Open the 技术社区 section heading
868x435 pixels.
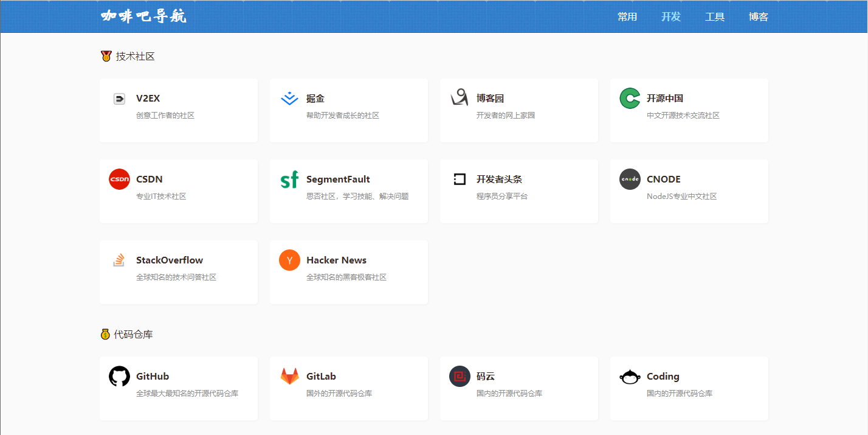click(135, 57)
